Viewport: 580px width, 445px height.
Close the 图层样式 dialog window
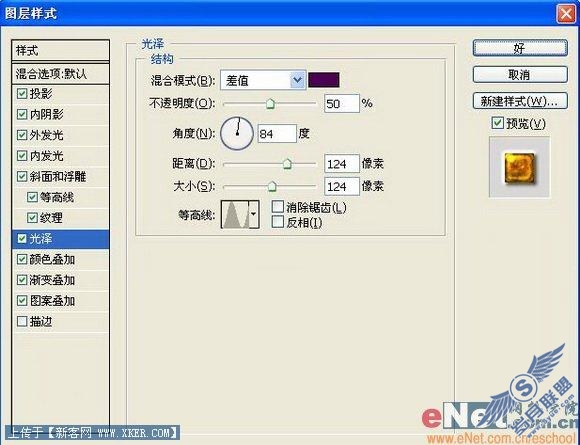(x=566, y=13)
